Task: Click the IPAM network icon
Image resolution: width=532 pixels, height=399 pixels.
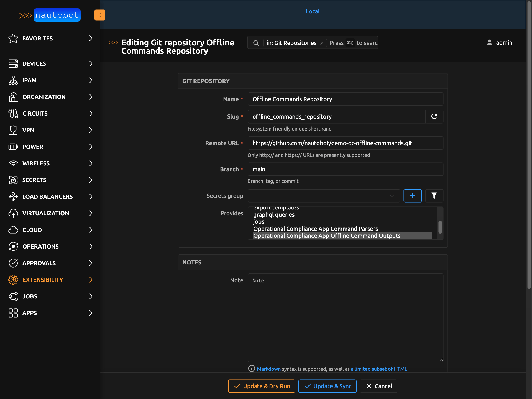Action: click(x=13, y=80)
